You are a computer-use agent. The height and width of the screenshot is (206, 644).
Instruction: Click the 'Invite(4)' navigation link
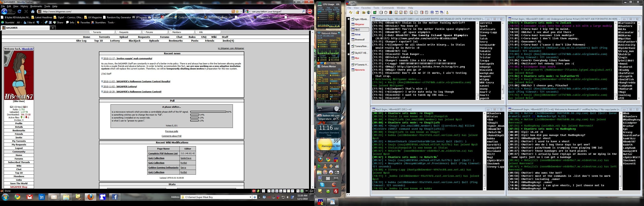click(228, 41)
